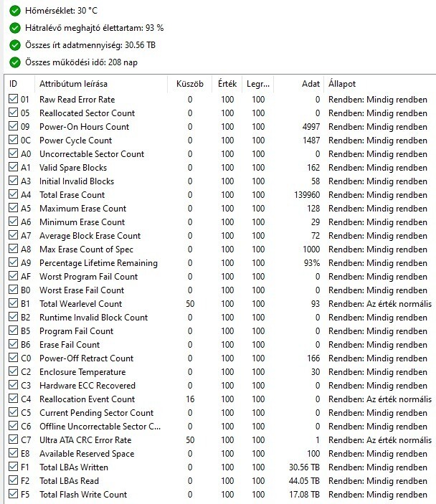Toggle the Minimum Erase Count checkbox
Screen dimensions: 436x504
(x=13, y=221)
